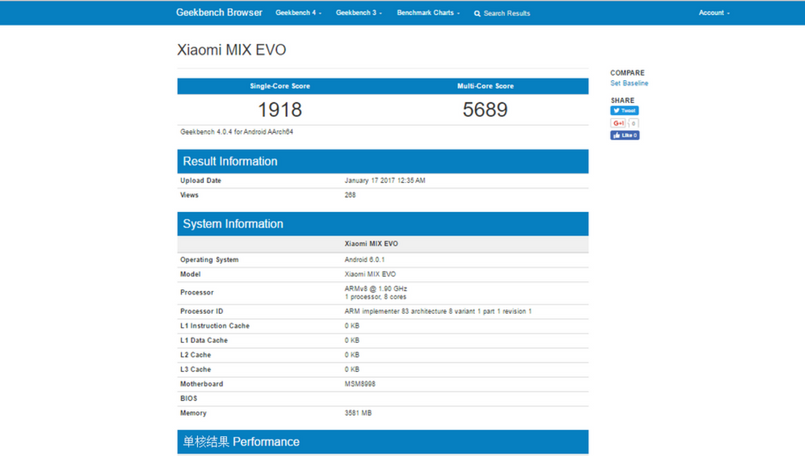Viewport: 805px width, 456px height.
Task: Select the Views count 268
Action: point(350,195)
